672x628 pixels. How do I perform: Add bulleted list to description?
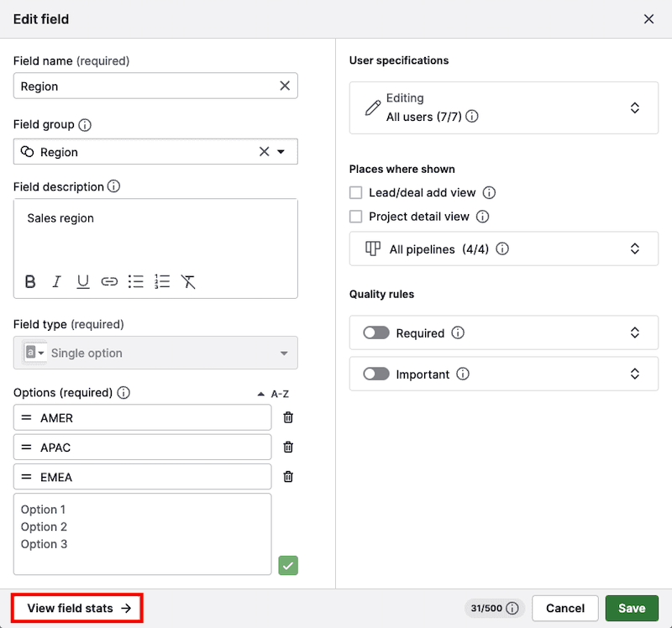pyautogui.click(x=136, y=282)
